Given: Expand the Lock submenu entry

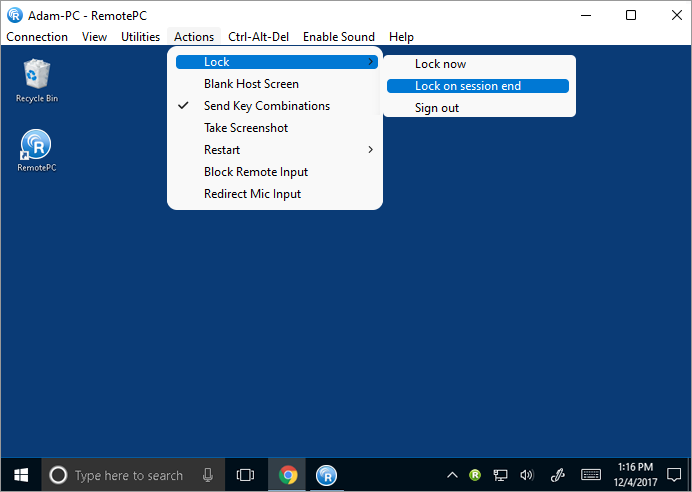Looking at the screenshot, I should click(277, 62).
